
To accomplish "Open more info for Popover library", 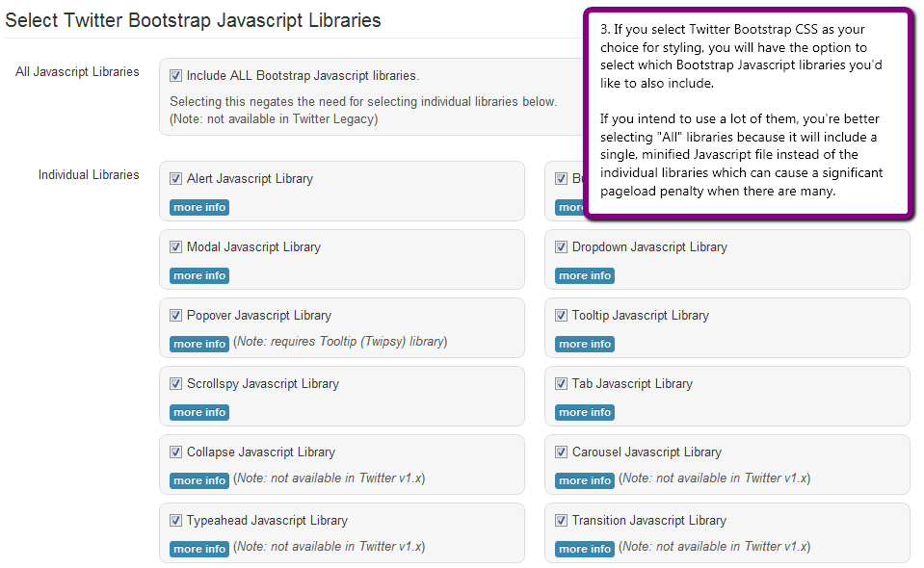I will pos(199,344).
